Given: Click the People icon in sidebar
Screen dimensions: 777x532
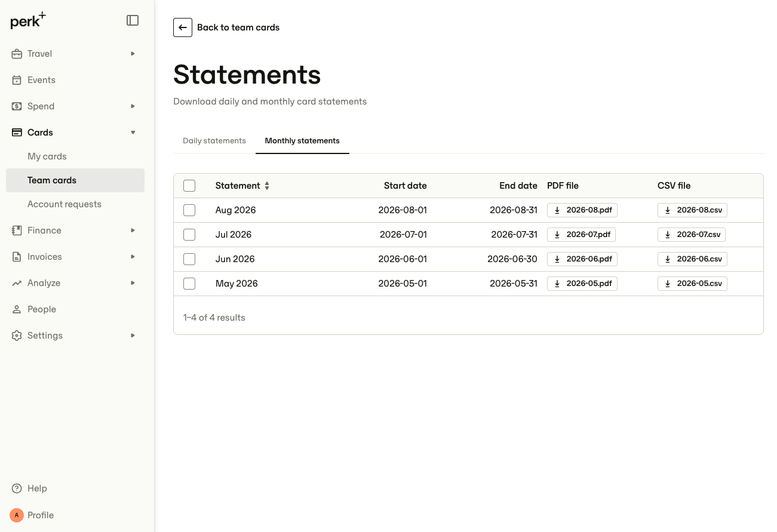Looking at the screenshot, I should point(17,309).
